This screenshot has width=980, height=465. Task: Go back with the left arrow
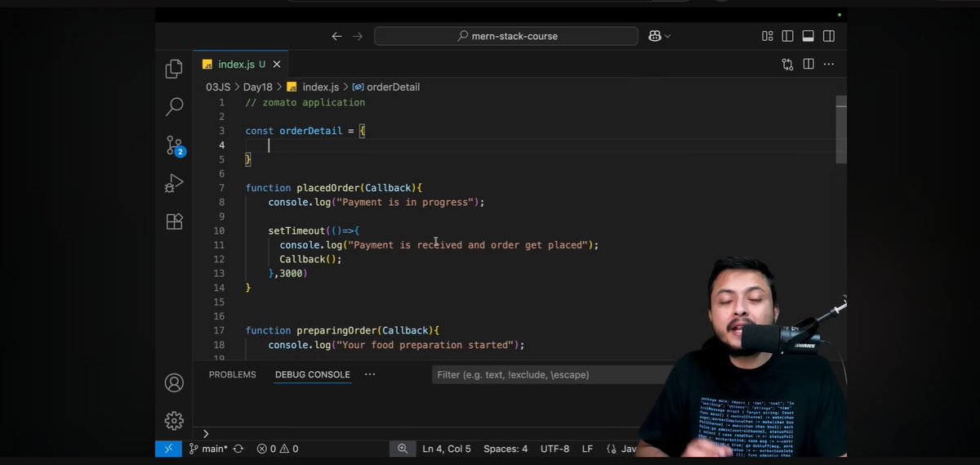(336, 36)
